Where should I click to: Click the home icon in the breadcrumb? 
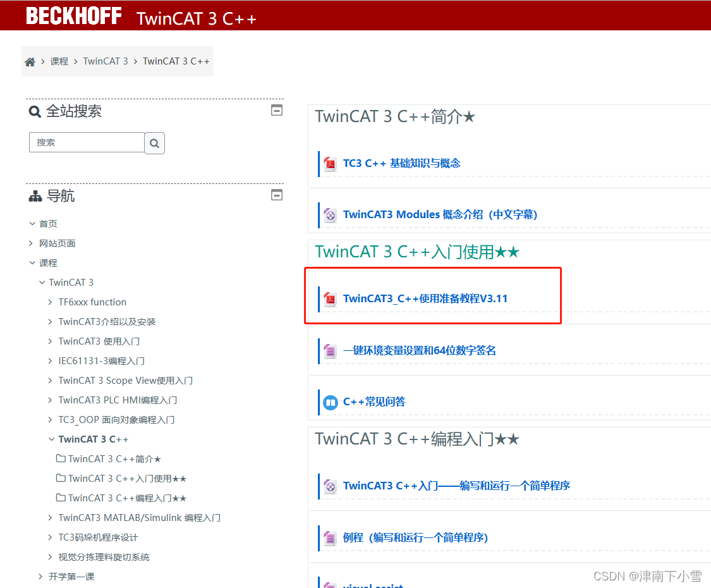point(30,61)
